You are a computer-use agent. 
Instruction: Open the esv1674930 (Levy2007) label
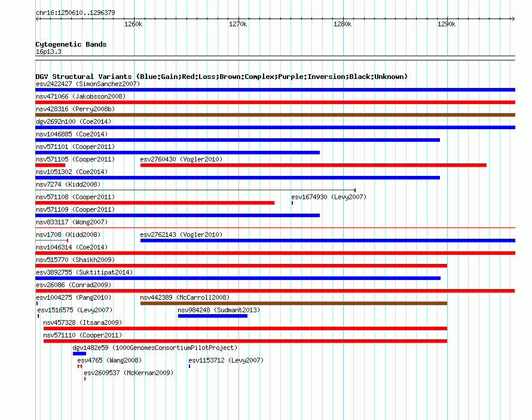329,197
